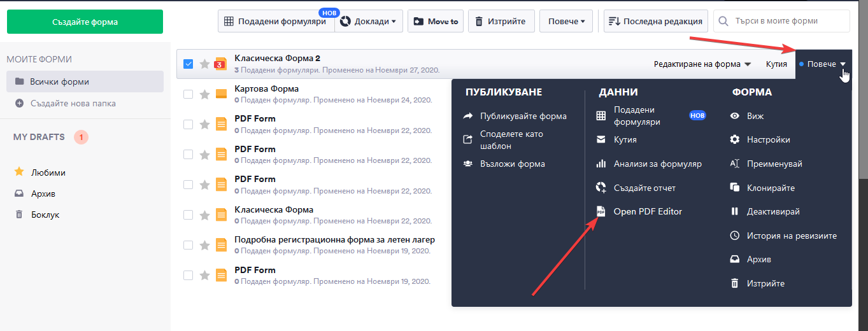Click the Виж eye icon
Screen dimensions: 868x331
(x=735, y=116)
